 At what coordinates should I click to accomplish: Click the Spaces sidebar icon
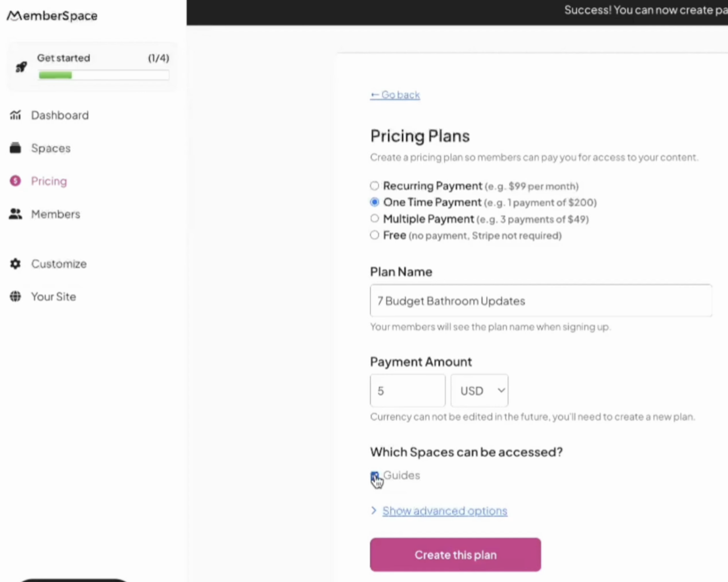(15, 148)
